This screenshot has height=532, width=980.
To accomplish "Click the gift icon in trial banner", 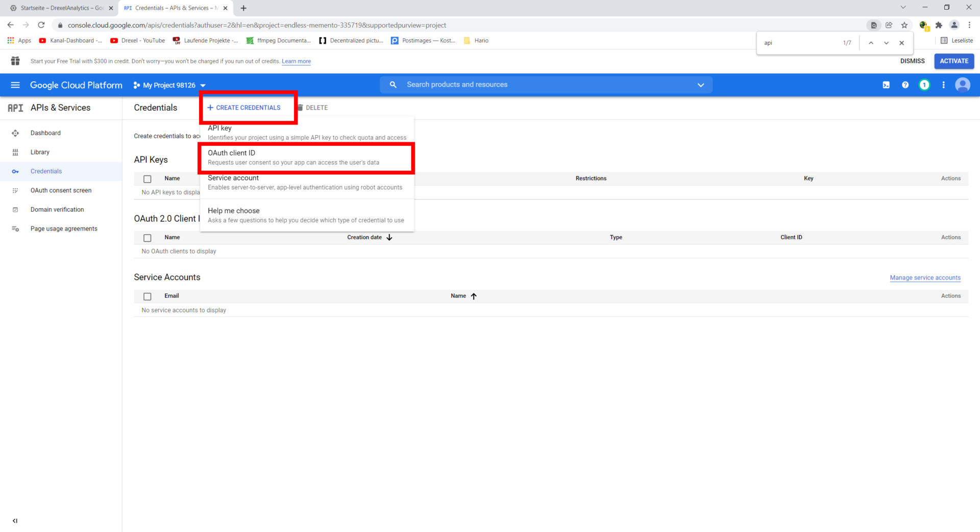I will click(x=15, y=61).
